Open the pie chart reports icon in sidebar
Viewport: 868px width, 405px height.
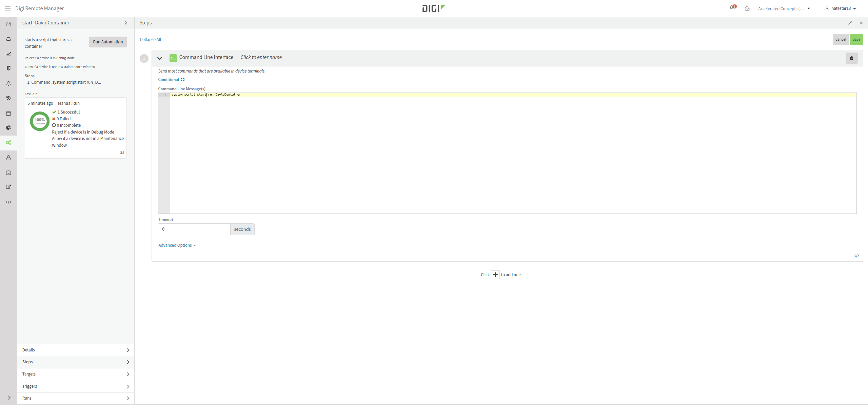[x=8, y=128]
